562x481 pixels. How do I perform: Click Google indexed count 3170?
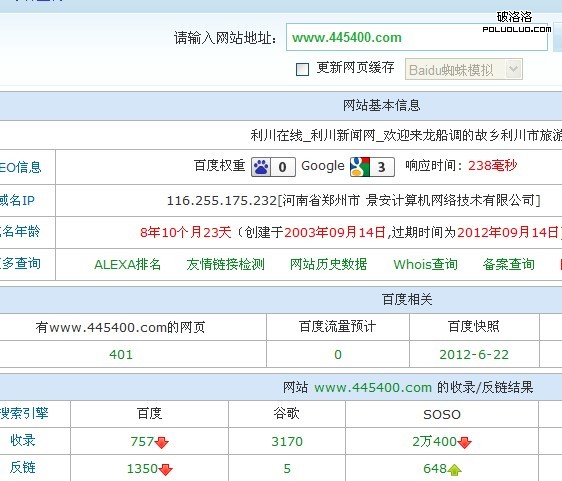pos(287,442)
